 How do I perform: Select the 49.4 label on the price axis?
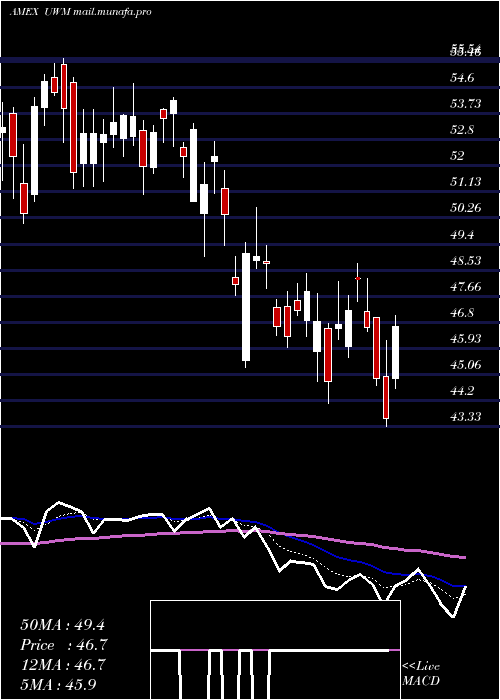pos(463,234)
